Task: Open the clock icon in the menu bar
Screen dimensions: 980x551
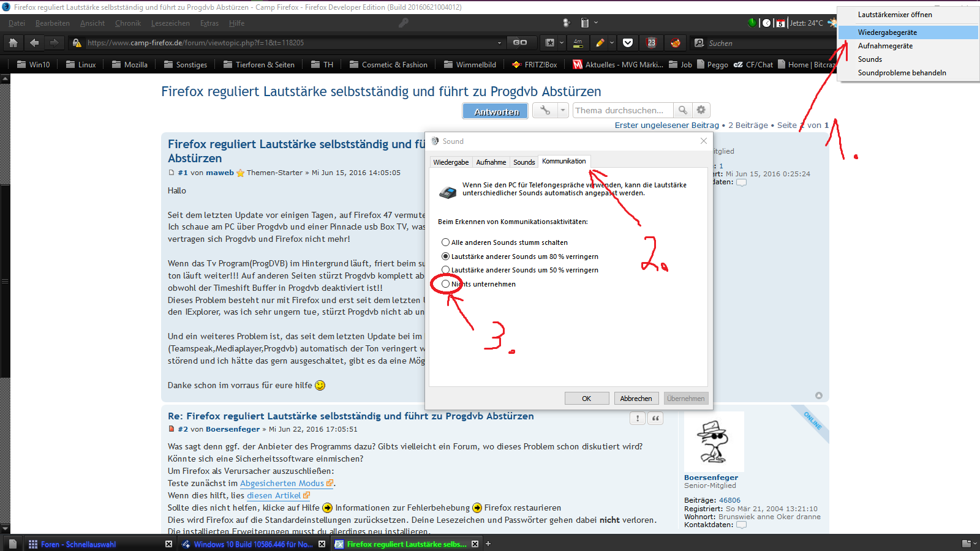Action: click(766, 23)
